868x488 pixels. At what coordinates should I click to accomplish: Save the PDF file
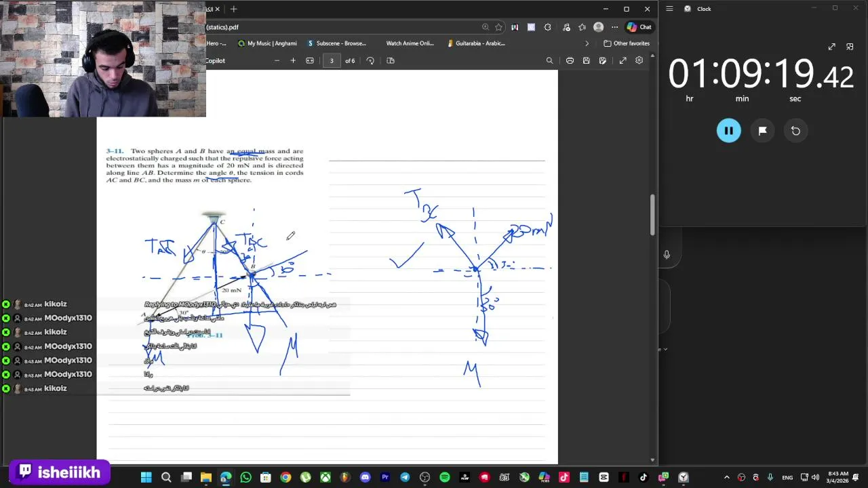[586, 60]
